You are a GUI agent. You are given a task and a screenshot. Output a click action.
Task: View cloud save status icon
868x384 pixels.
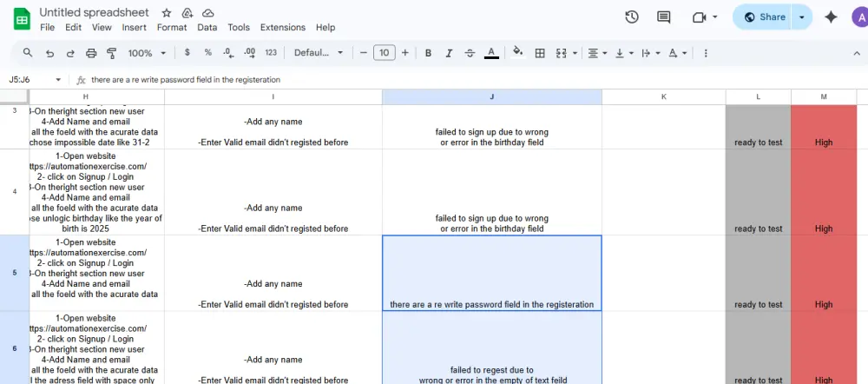tap(208, 13)
